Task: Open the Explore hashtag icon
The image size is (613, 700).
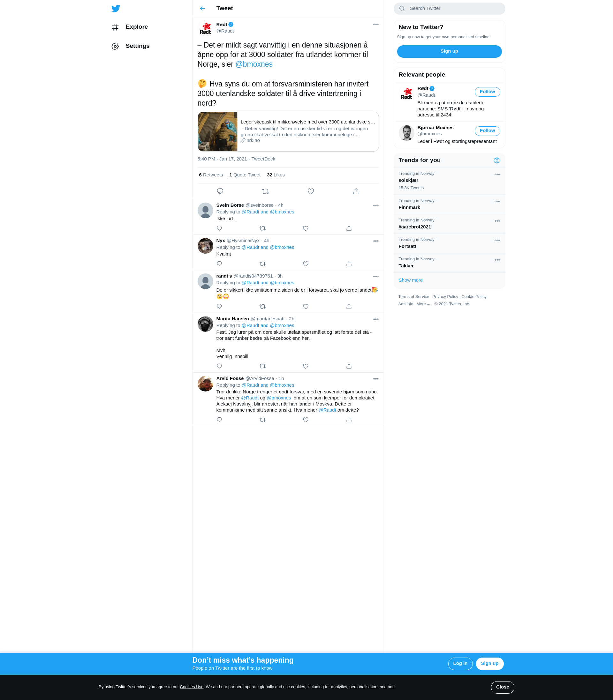Action: tap(115, 27)
